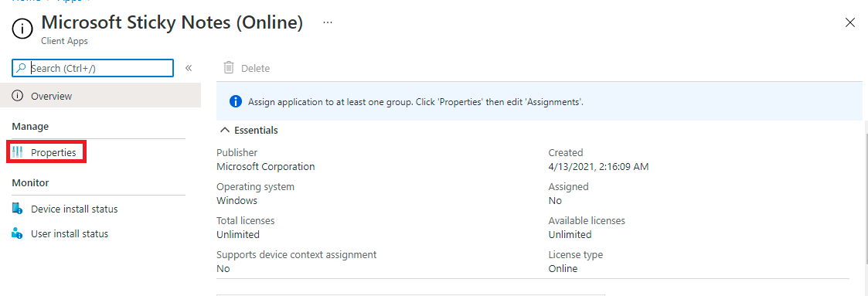Screen dimensions: 868x296
Task: Close the Microsoft Sticky Notes blade
Action: click(849, 22)
